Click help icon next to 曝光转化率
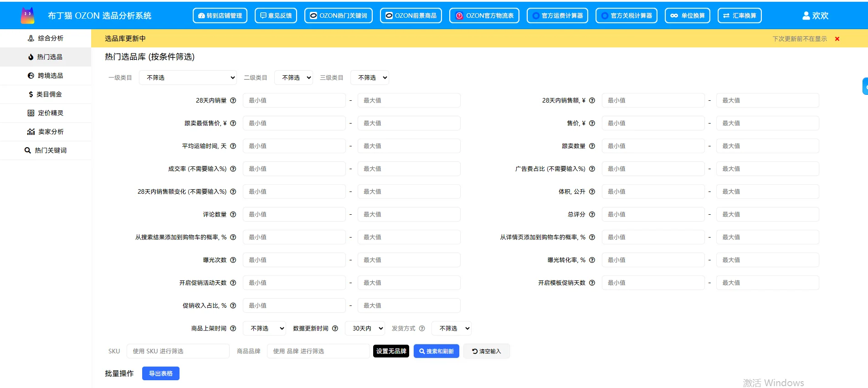The image size is (868, 388). click(592, 260)
